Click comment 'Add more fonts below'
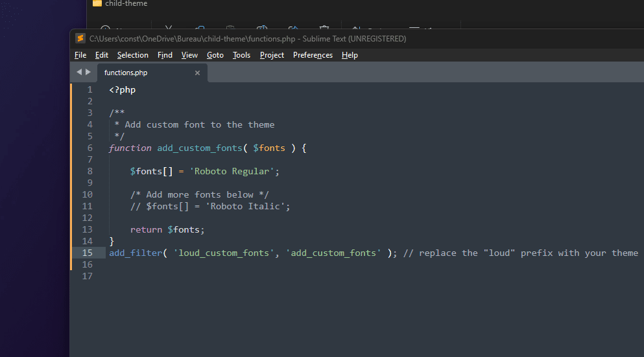This screenshot has height=357, width=644. [200, 194]
